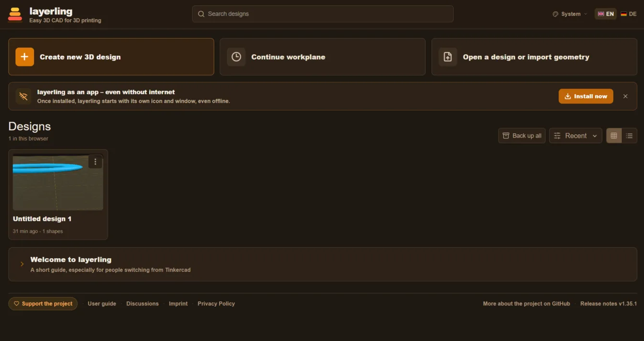
Task: Click the offline wifi icon in the app banner
Action: coord(23,96)
